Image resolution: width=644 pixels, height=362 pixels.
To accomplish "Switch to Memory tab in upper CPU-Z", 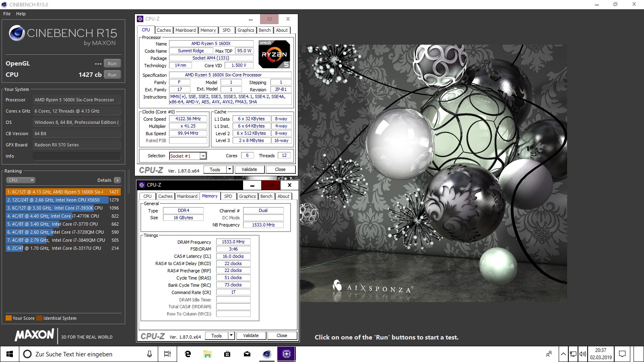I will coord(208,30).
